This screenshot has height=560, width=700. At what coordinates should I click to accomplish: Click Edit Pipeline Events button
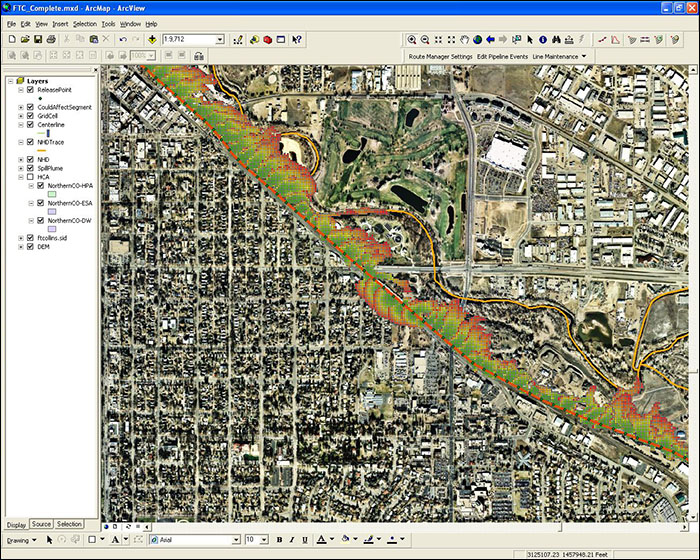(502, 57)
